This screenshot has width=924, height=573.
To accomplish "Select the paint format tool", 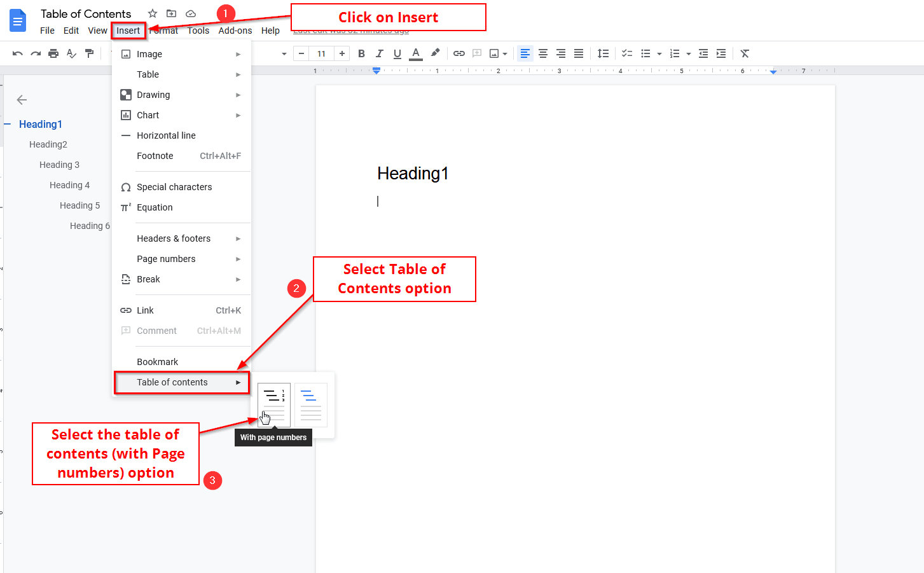I will pos(90,53).
